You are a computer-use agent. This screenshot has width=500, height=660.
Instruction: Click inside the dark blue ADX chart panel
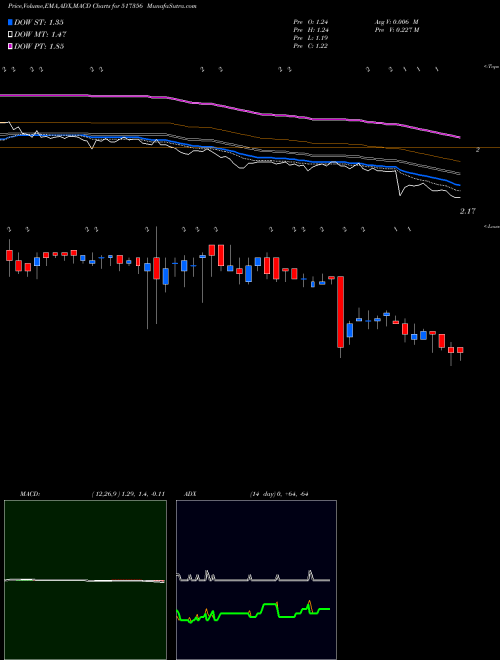click(256, 580)
